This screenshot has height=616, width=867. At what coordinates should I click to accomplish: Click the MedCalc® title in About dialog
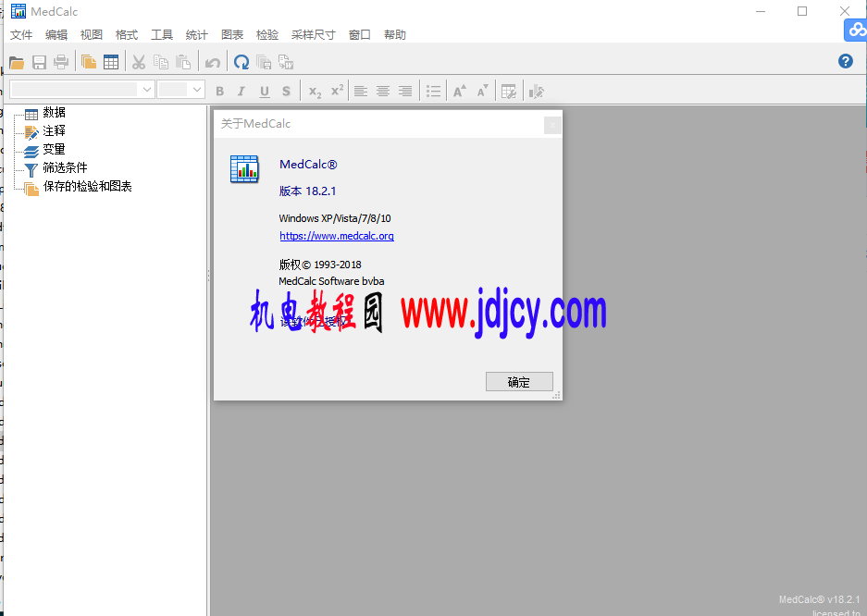pyautogui.click(x=308, y=165)
